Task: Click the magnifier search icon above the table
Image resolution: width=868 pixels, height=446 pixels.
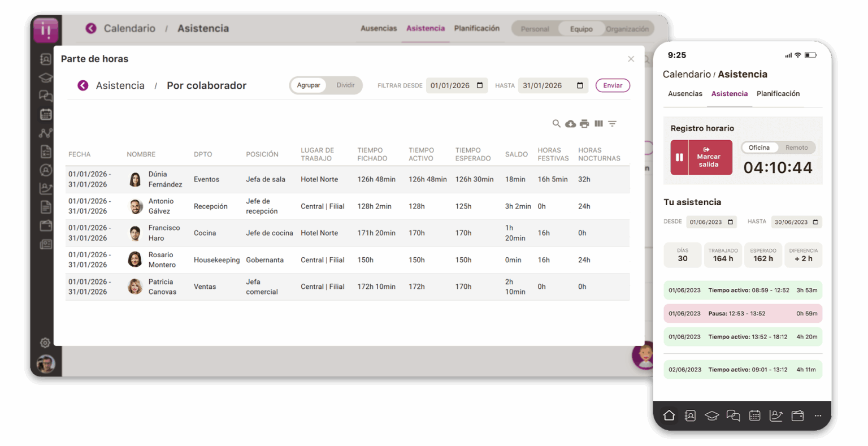Action: point(557,123)
